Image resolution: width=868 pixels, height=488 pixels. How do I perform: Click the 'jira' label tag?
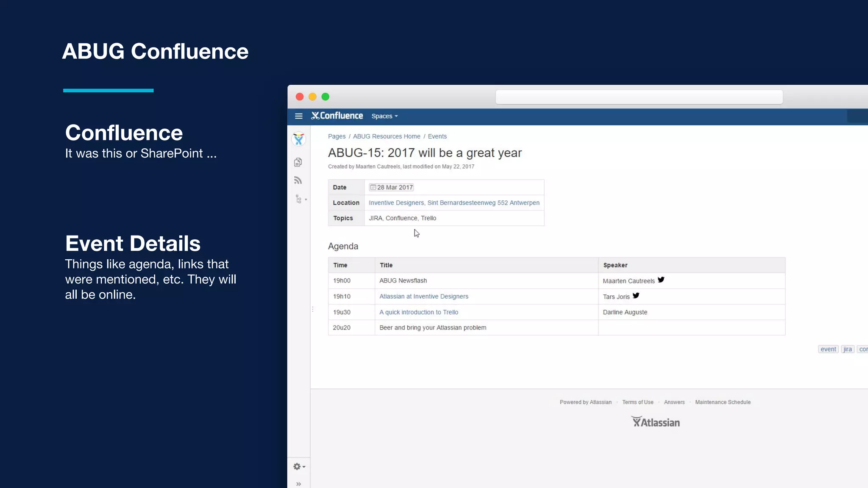pos(847,349)
